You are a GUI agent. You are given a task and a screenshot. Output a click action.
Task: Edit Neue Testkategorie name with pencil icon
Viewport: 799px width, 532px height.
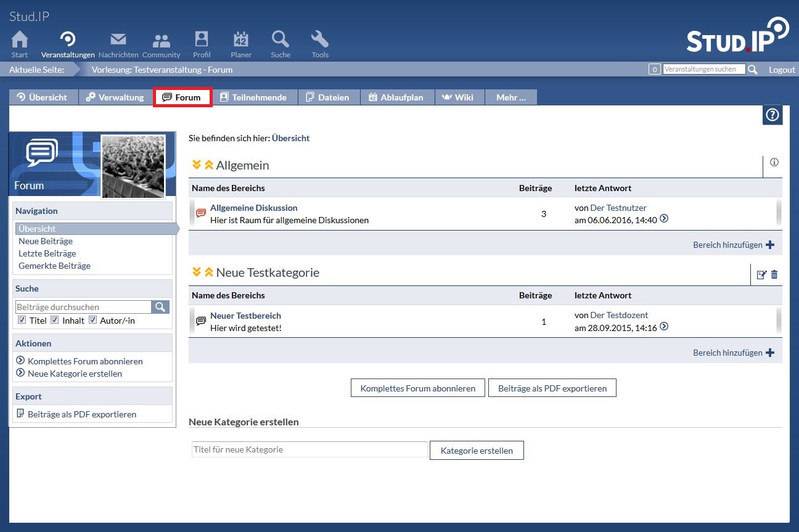click(x=761, y=275)
